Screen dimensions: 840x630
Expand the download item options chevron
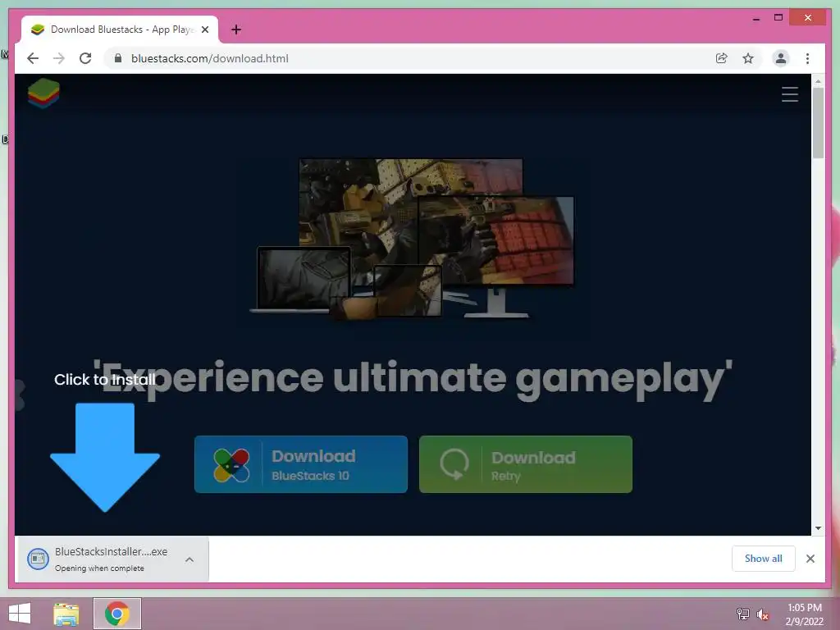[x=189, y=559]
